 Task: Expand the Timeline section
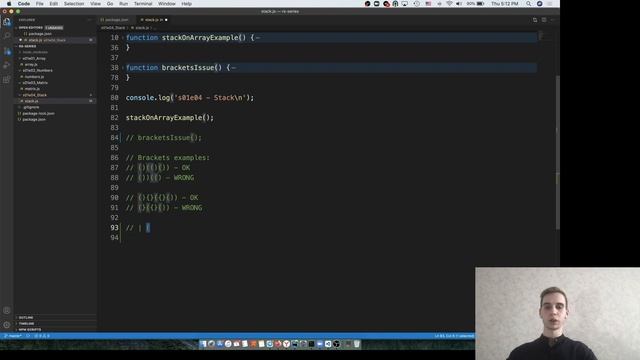[26, 324]
